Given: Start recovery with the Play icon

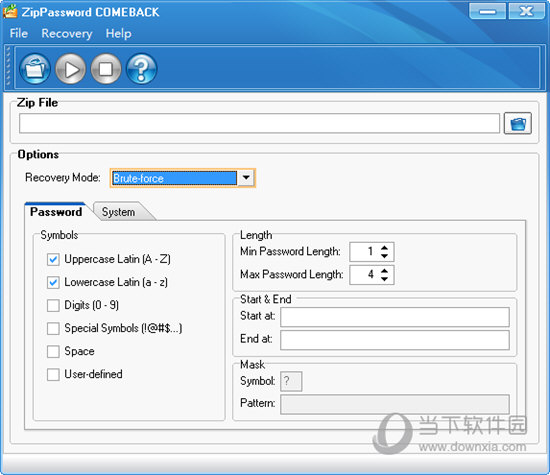Looking at the screenshot, I should [x=71, y=68].
